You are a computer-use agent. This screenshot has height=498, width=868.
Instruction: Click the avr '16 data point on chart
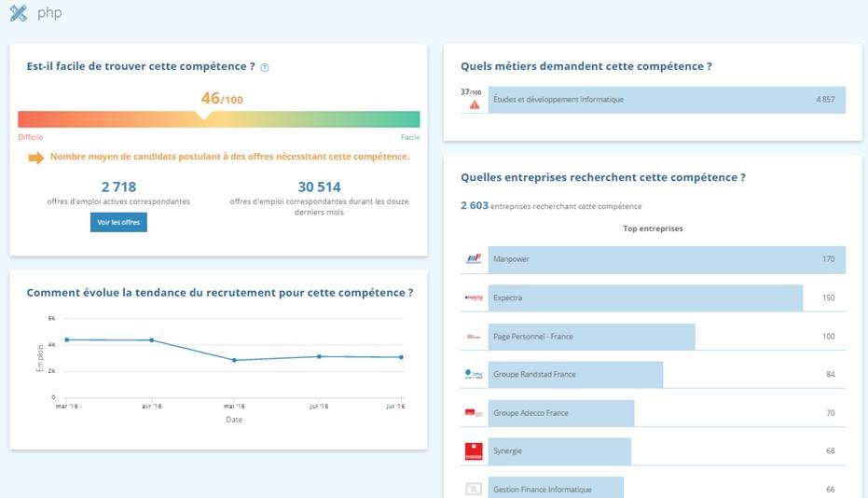(152, 340)
